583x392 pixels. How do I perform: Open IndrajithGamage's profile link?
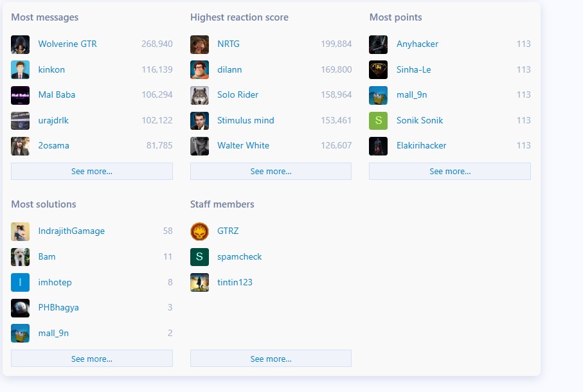(x=71, y=231)
